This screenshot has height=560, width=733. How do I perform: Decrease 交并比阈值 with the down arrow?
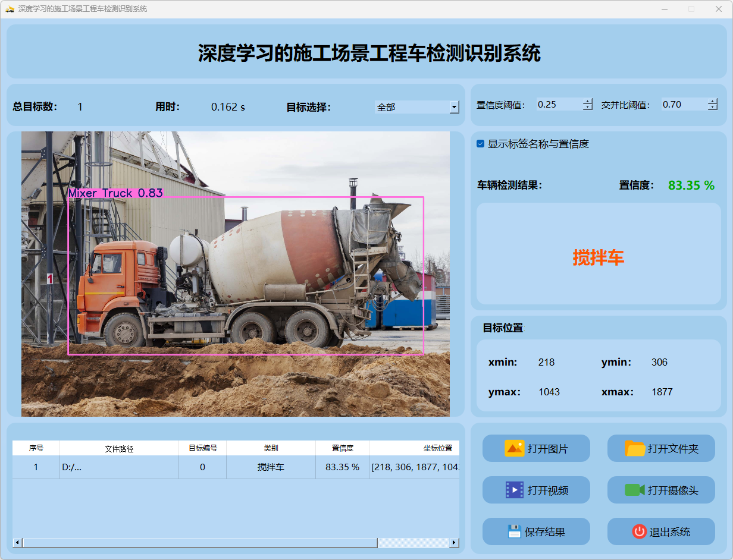click(713, 108)
